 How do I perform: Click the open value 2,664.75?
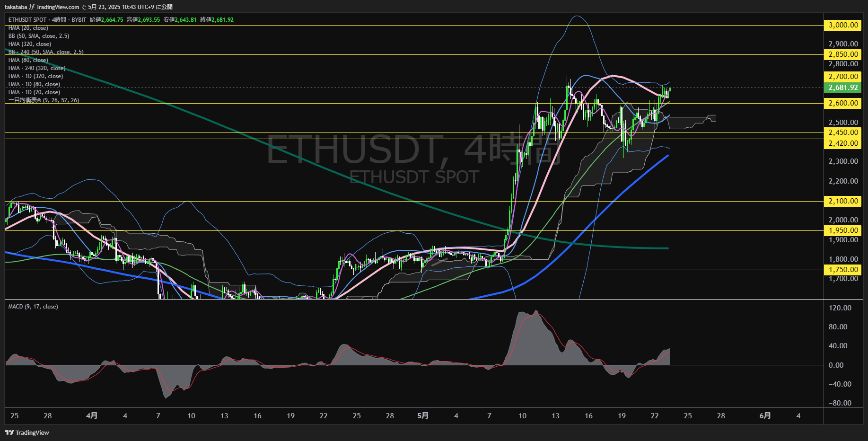click(x=112, y=20)
